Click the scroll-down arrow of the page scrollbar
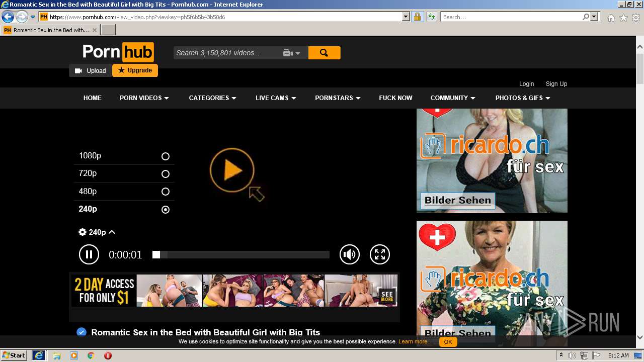The height and width of the screenshot is (362, 644). pos(640,337)
